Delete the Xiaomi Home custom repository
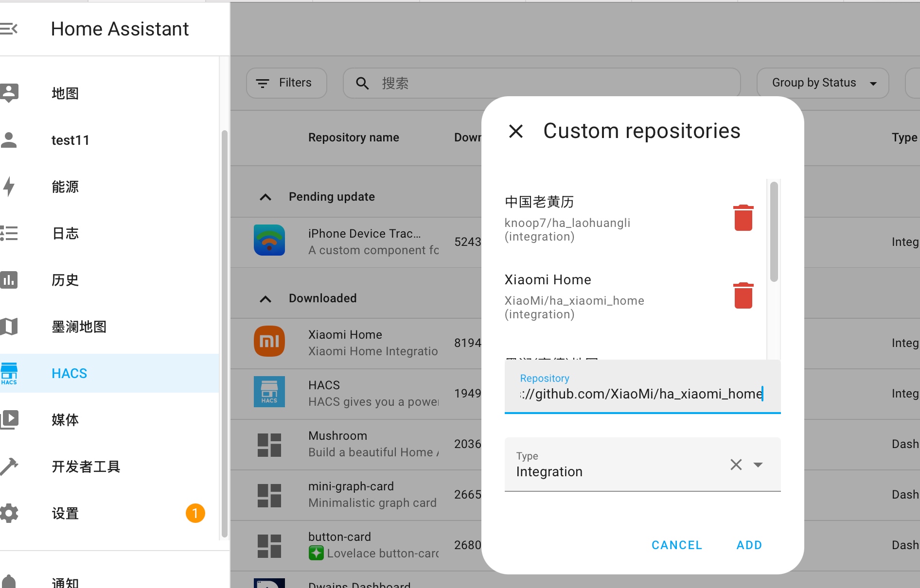The image size is (920, 588). (x=743, y=295)
